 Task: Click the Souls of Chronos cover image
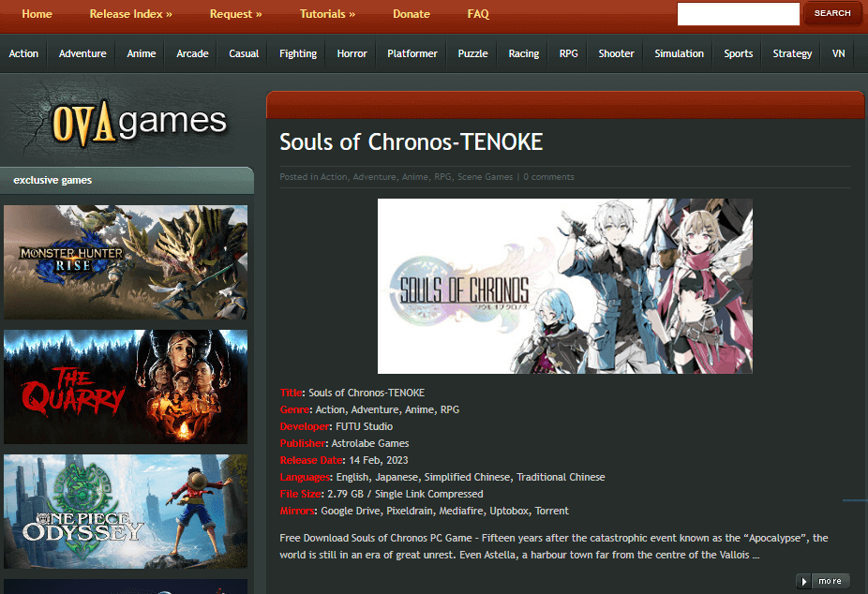click(x=564, y=286)
